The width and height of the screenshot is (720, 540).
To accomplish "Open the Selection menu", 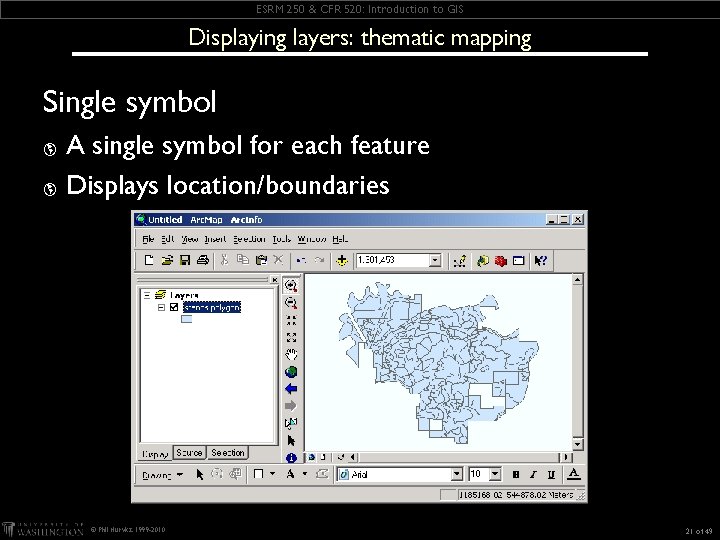I will tap(249, 239).
